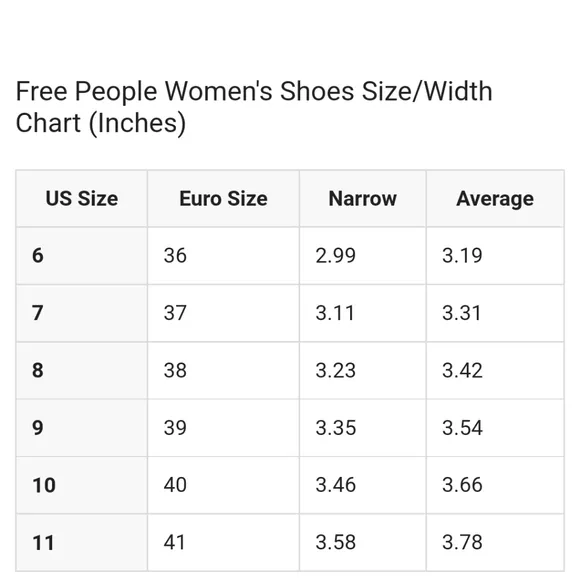This screenshot has width=580, height=580.
Task: Click average width 3.31 cell
Action: 495,313
